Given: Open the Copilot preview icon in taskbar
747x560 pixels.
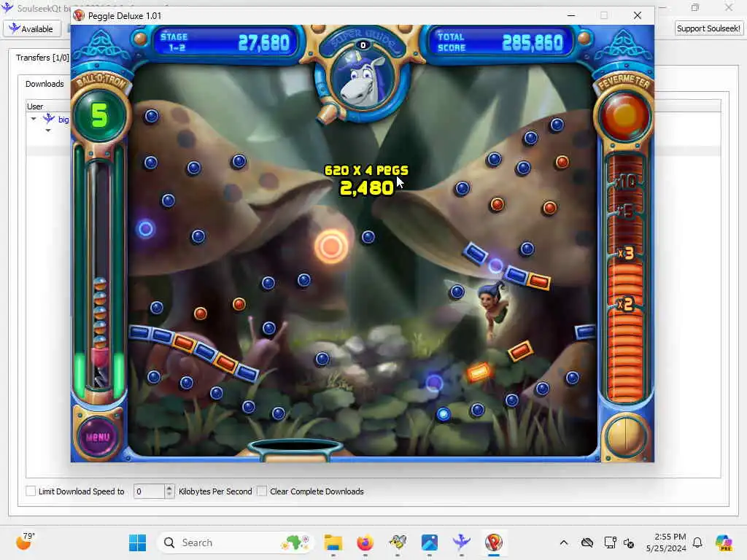Looking at the screenshot, I should (x=724, y=542).
